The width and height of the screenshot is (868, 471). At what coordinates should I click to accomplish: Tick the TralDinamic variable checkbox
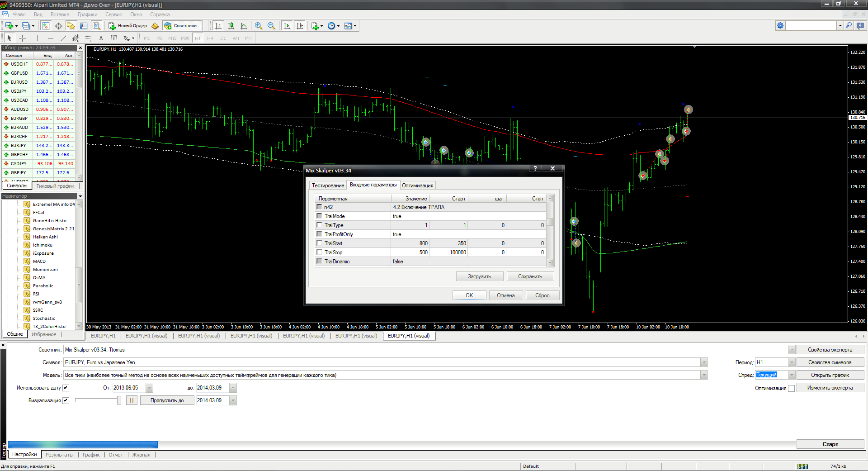[x=319, y=261]
